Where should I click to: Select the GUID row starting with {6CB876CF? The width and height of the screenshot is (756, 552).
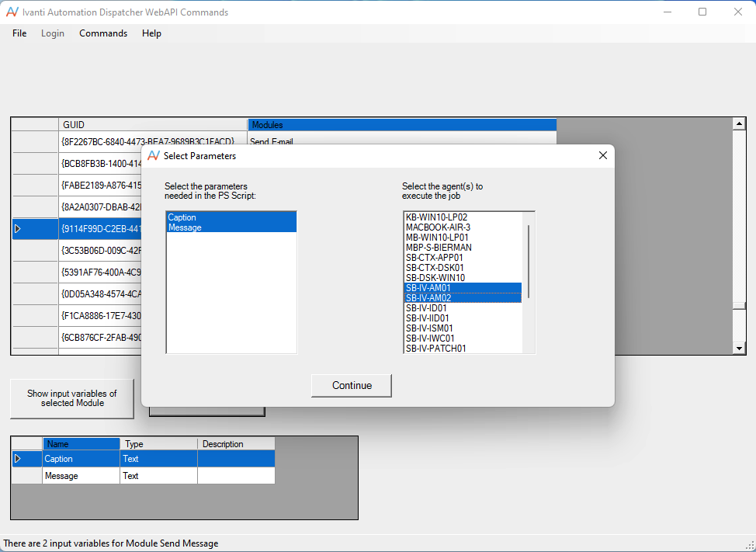[100, 338]
